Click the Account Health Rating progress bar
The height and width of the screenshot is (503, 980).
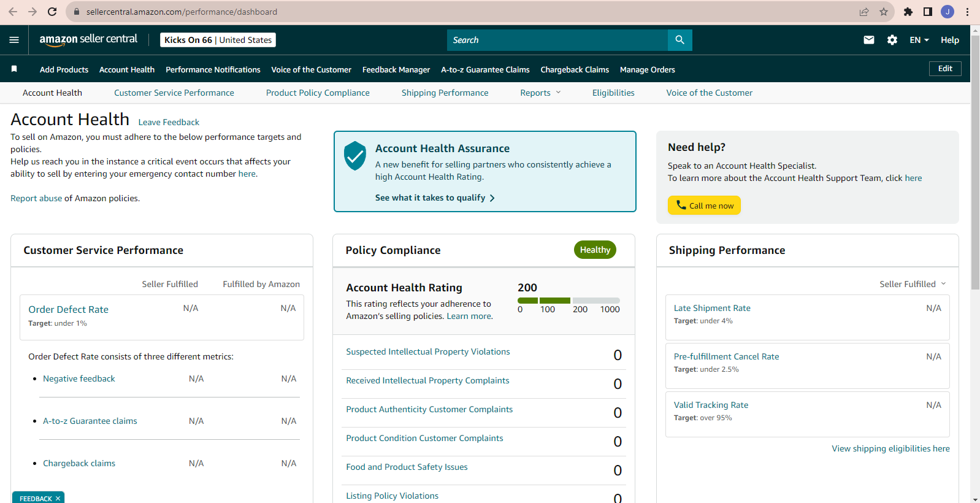click(568, 301)
